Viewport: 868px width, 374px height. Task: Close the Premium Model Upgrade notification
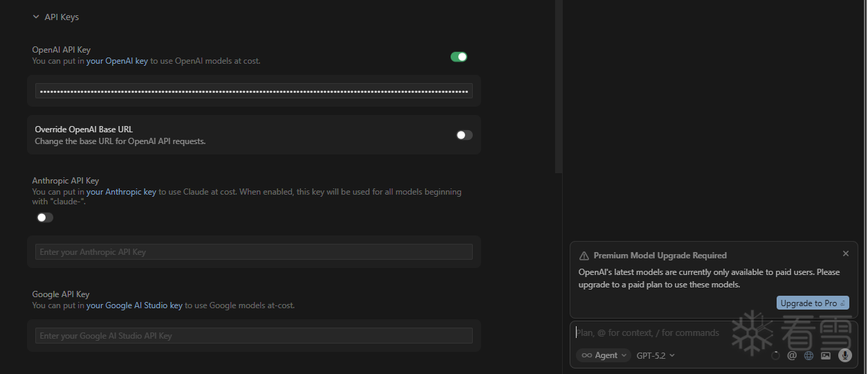point(846,254)
